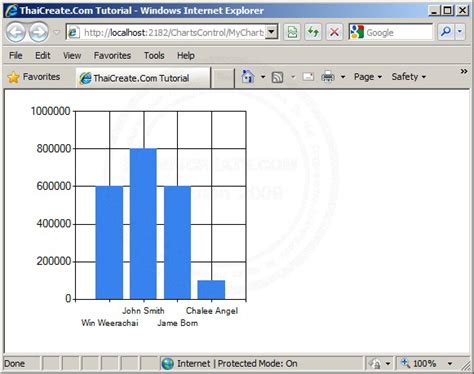The image size is (474, 374).
Task: Click the 'Win Weerachai' axis label
Action: [110, 323]
